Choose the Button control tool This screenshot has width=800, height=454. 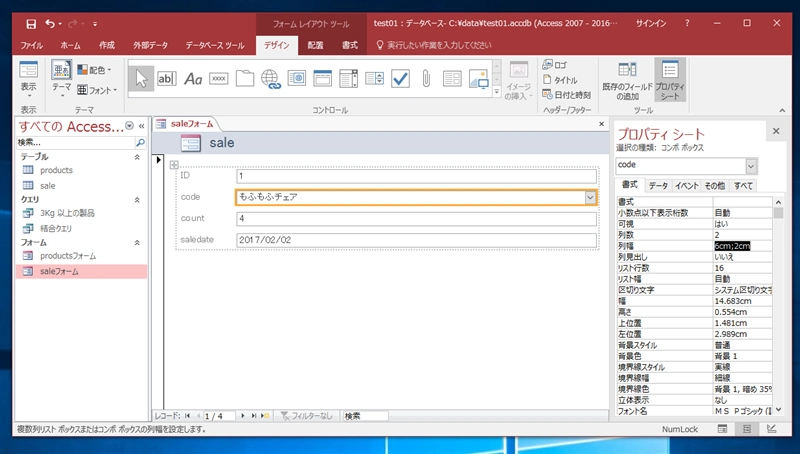point(219,79)
